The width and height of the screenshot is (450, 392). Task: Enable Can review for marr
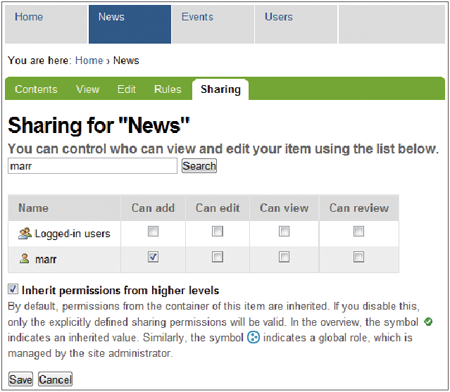coord(359,257)
